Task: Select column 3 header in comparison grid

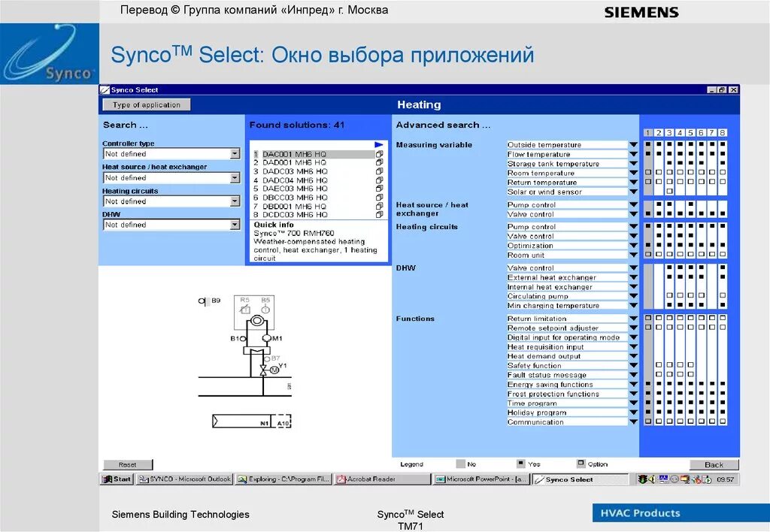Action: coord(669,133)
